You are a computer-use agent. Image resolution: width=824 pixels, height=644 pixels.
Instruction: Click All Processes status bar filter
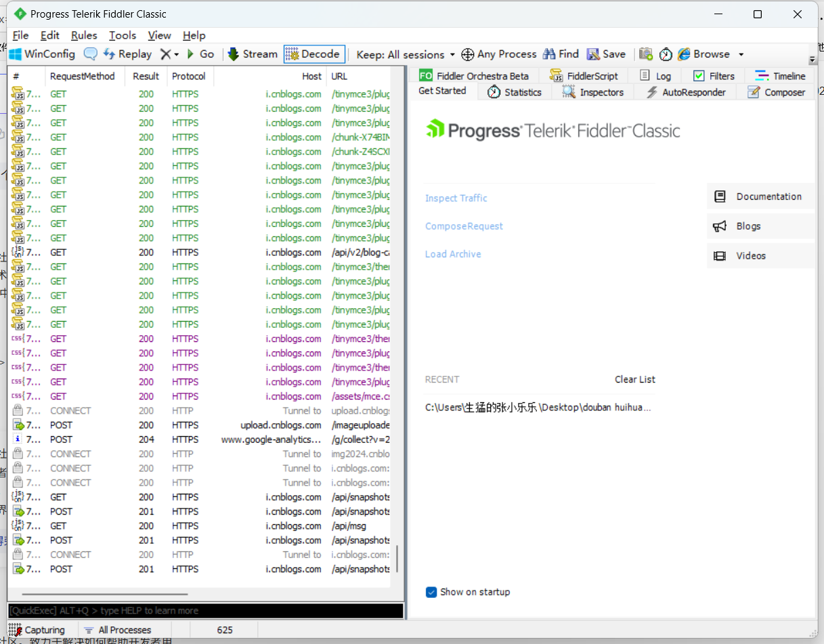pyautogui.click(x=118, y=630)
